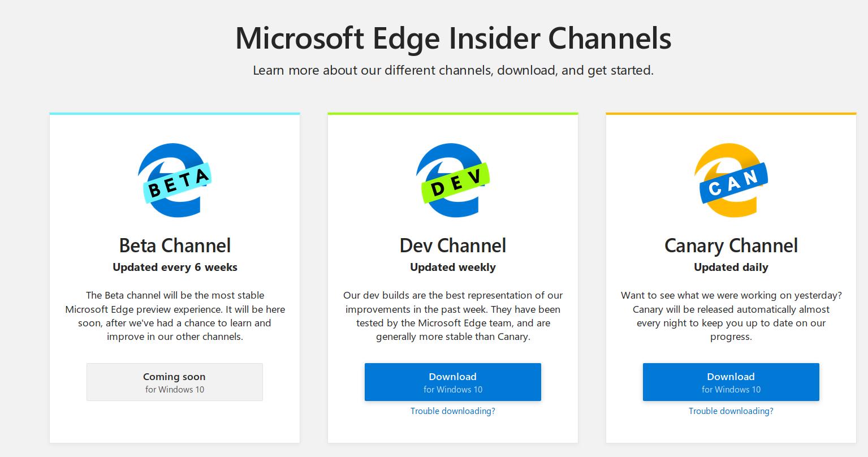Open Trouble downloading link under Dev Channel
868x457 pixels.
coord(453,411)
